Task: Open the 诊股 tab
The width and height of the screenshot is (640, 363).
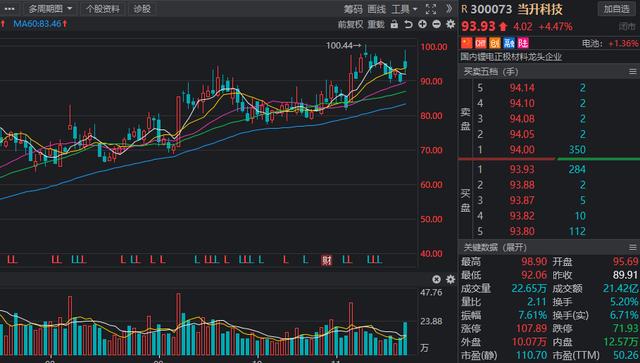Action: click(142, 9)
